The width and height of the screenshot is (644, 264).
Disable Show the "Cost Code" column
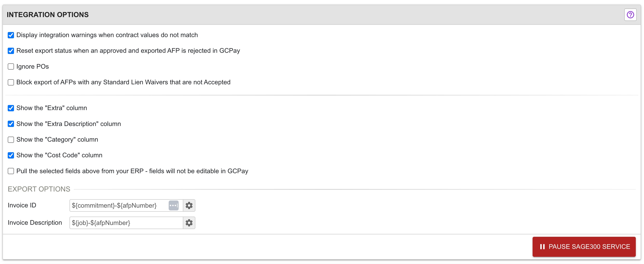tap(11, 155)
